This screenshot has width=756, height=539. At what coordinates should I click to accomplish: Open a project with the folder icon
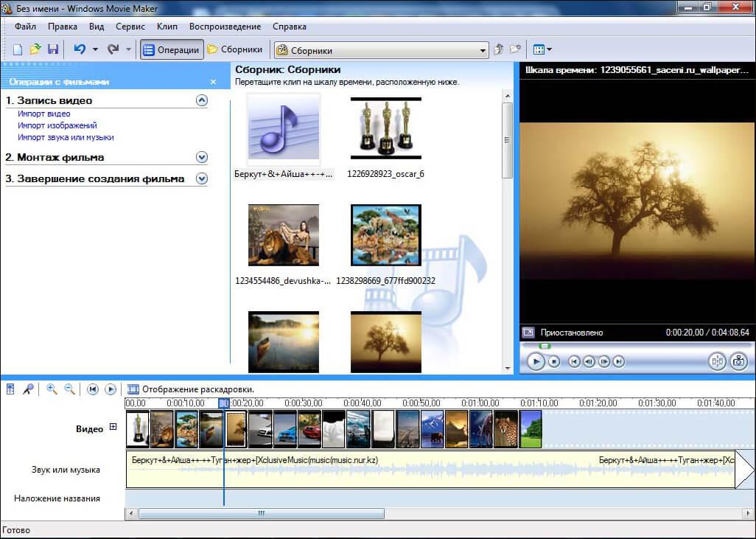pos(35,49)
